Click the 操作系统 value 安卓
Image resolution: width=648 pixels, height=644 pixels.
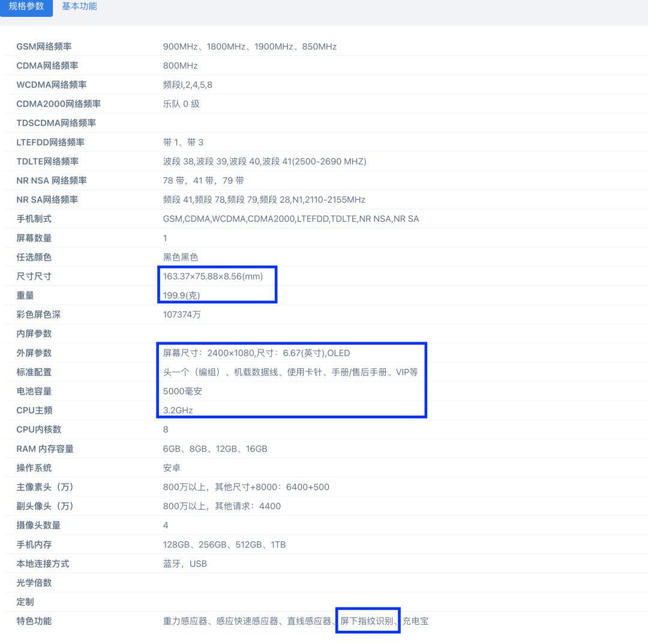click(x=172, y=468)
